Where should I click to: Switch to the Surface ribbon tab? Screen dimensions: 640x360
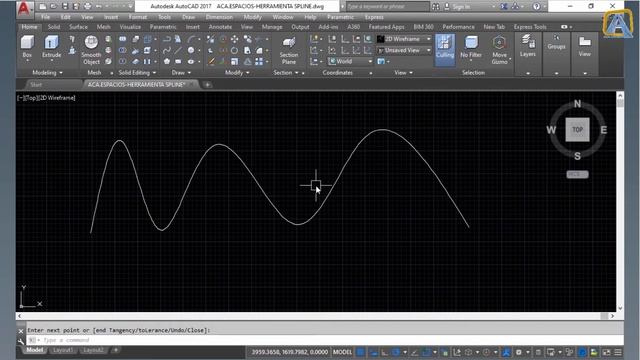pyautogui.click(x=78, y=27)
